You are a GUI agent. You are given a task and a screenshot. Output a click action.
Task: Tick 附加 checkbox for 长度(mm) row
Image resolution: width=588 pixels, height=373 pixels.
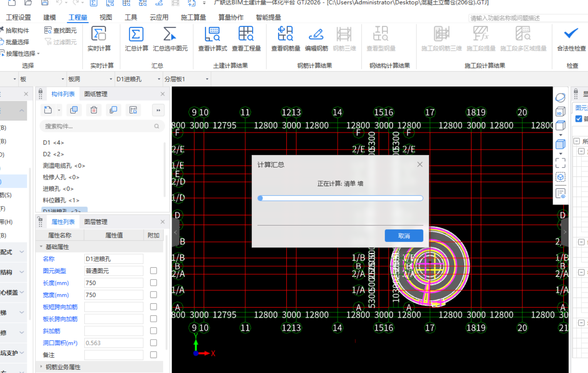click(x=154, y=283)
